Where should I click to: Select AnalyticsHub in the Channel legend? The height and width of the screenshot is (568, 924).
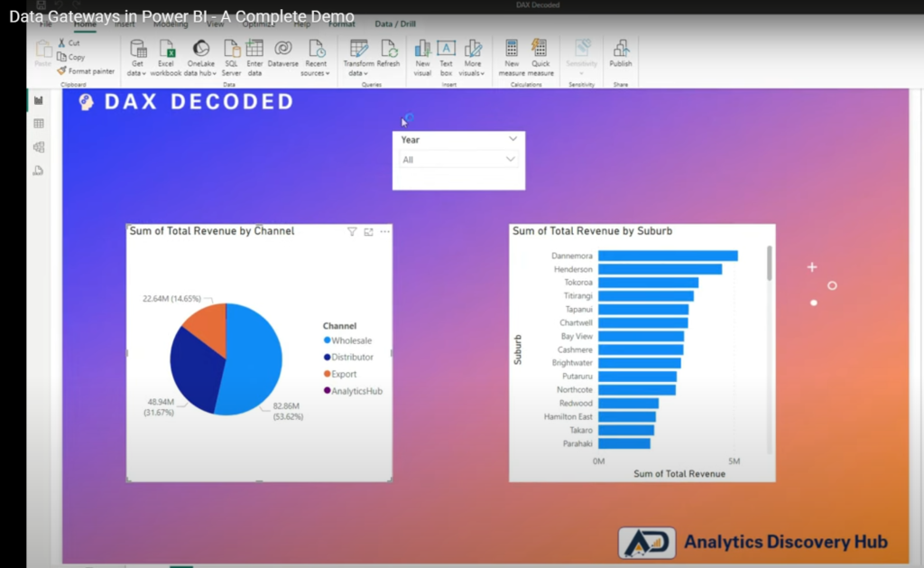coord(353,391)
